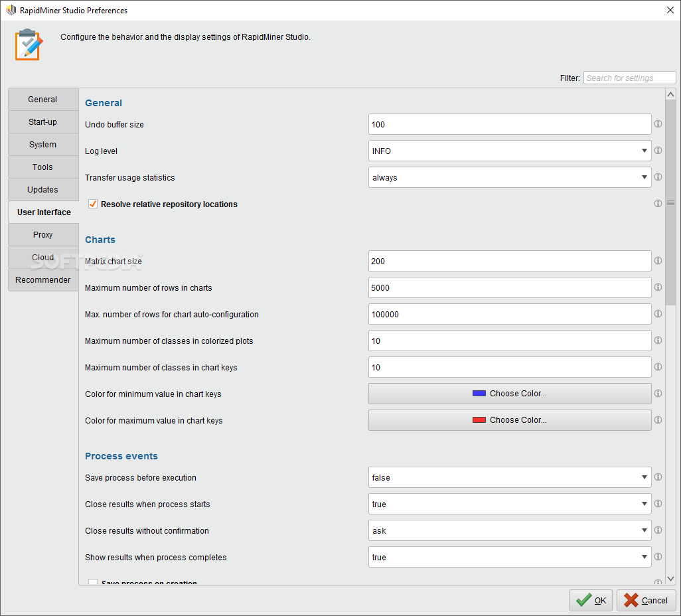Open Close results when process starts dropdown
681x616 pixels.
pos(510,504)
